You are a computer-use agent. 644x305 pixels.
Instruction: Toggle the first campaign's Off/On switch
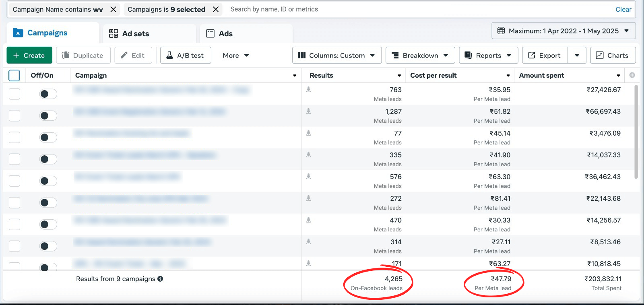pyautogui.click(x=48, y=94)
